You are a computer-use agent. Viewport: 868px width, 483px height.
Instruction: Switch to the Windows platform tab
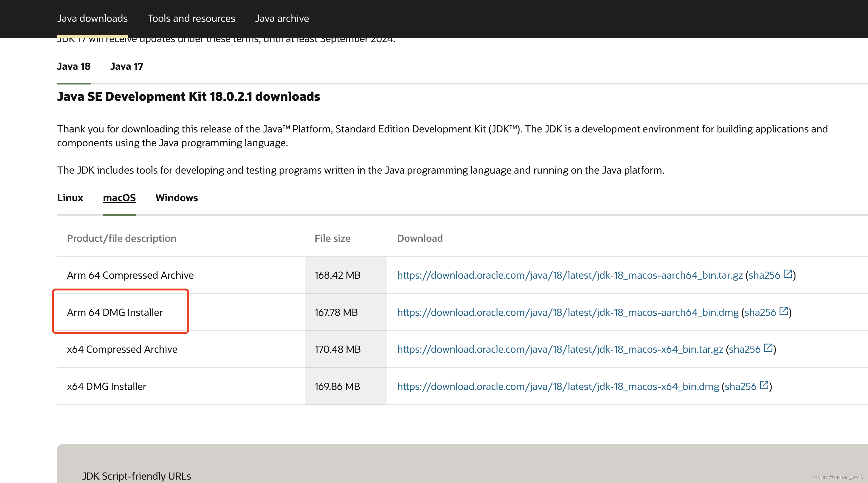[177, 198]
